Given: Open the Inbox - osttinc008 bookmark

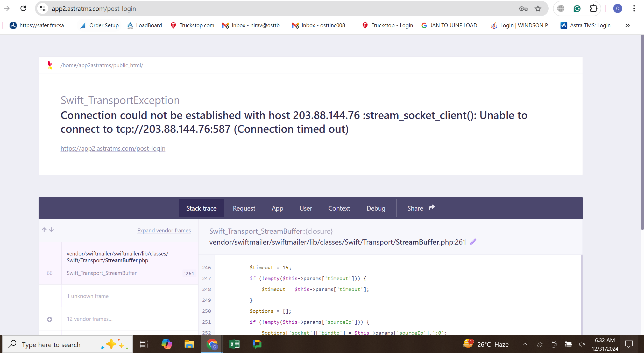Looking at the screenshot, I should (321, 25).
